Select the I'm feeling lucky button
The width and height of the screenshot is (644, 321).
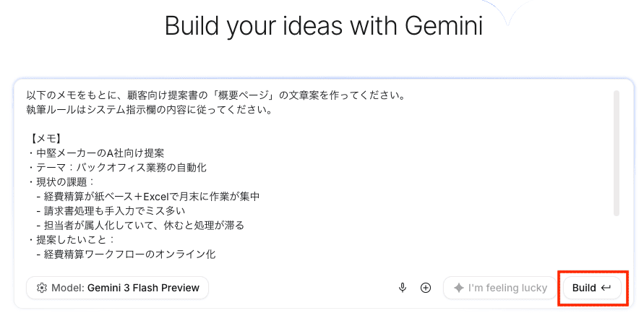pyautogui.click(x=500, y=288)
